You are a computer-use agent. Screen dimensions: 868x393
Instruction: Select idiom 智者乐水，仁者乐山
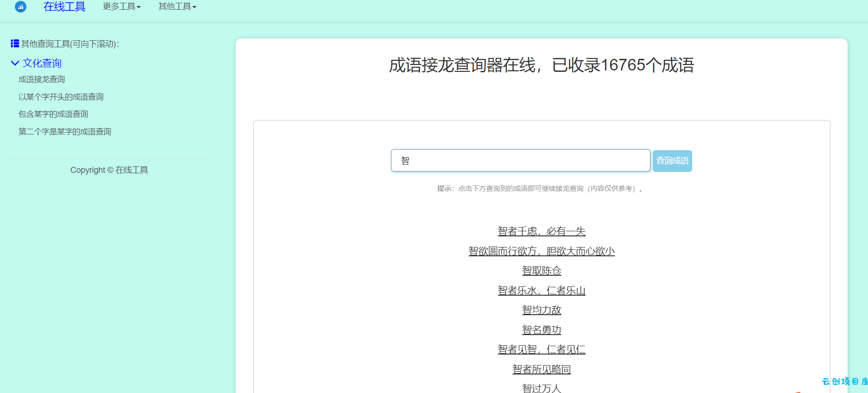coord(541,291)
